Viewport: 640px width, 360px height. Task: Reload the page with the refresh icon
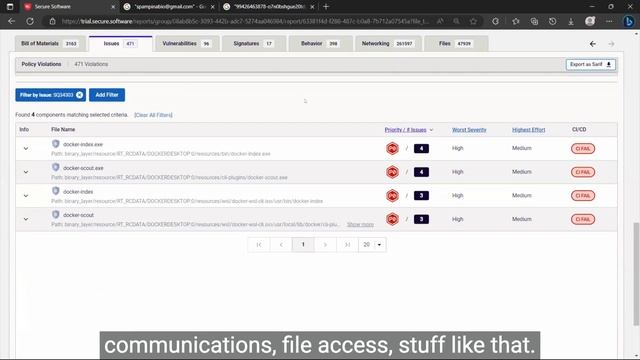click(30, 21)
